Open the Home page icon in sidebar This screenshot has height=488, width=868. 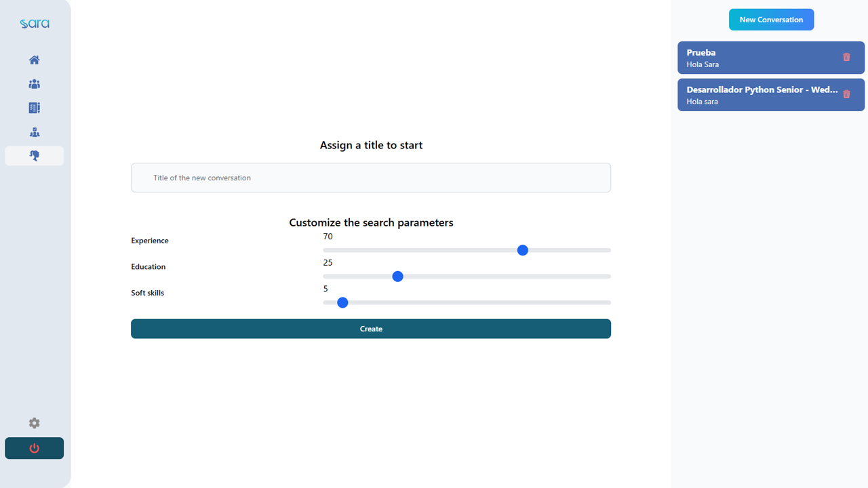[x=34, y=60]
